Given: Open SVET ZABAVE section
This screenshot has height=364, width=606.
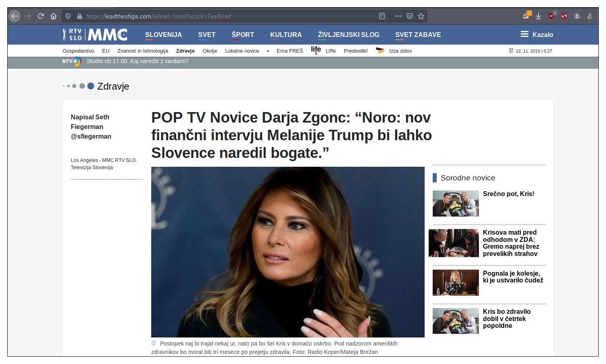Looking at the screenshot, I should pyautogui.click(x=418, y=35).
